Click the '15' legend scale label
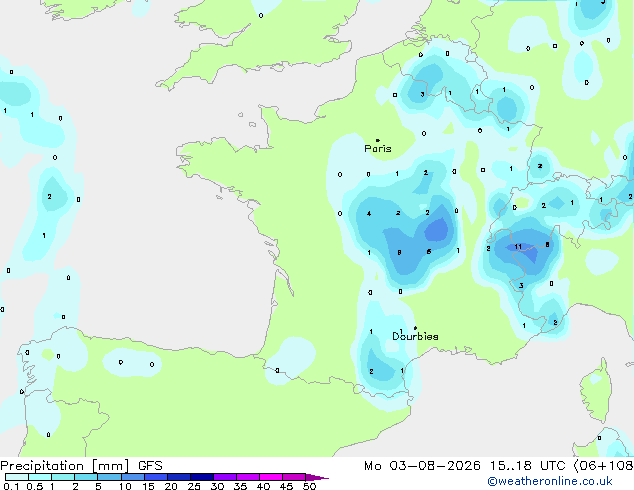The image size is (634, 490). click(x=148, y=486)
